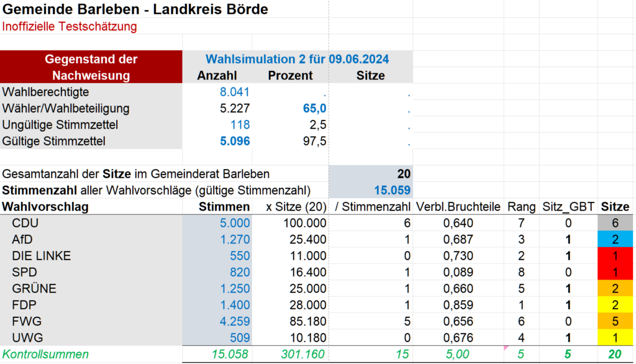Select the GRÜNE votes value 1.250

(235, 288)
